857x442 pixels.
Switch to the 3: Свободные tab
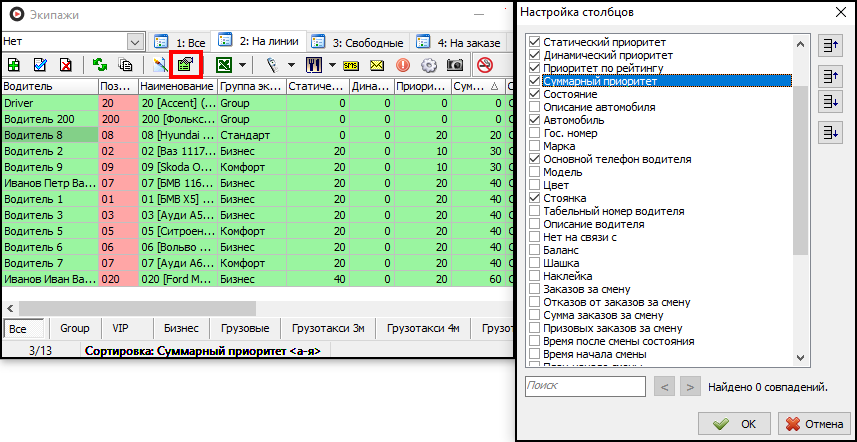click(x=357, y=43)
